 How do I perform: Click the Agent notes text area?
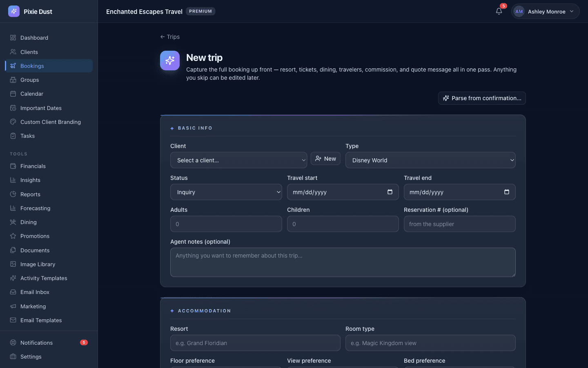click(x=343, y=263)
